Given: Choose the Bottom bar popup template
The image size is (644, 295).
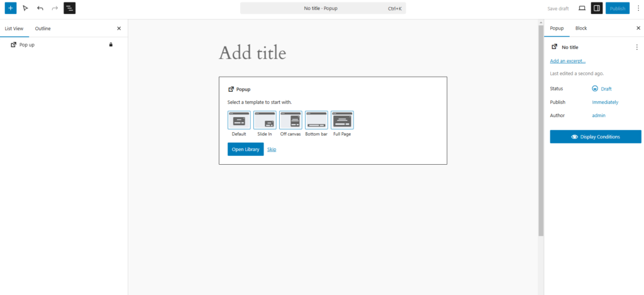Looking at the screenshot, I should tap(317, 120).
